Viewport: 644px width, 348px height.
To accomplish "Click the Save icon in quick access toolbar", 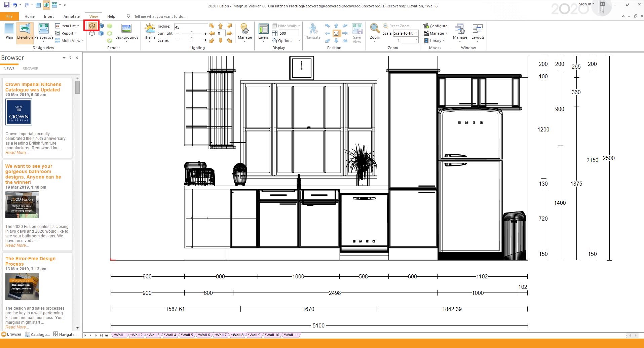I will [x=7, y=5].
